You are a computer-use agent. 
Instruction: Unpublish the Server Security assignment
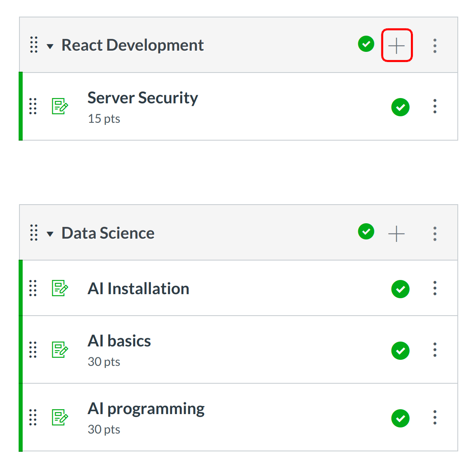[400, 107]
